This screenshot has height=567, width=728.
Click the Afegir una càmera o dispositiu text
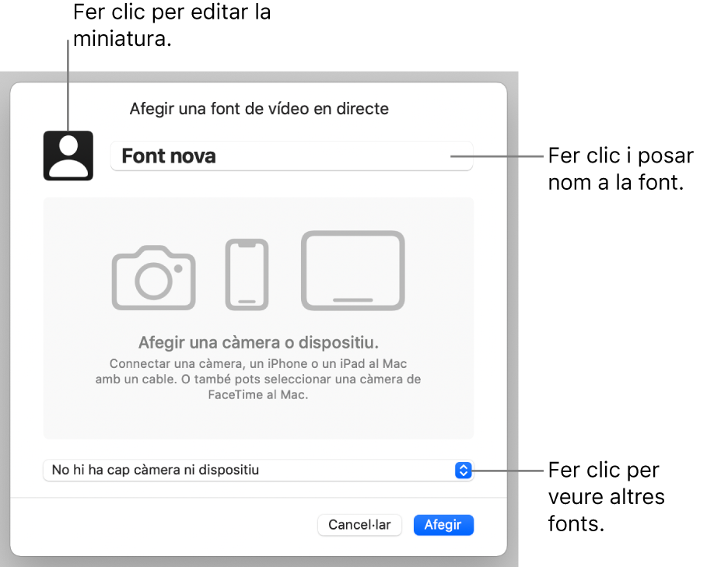(x=258, y=342)
